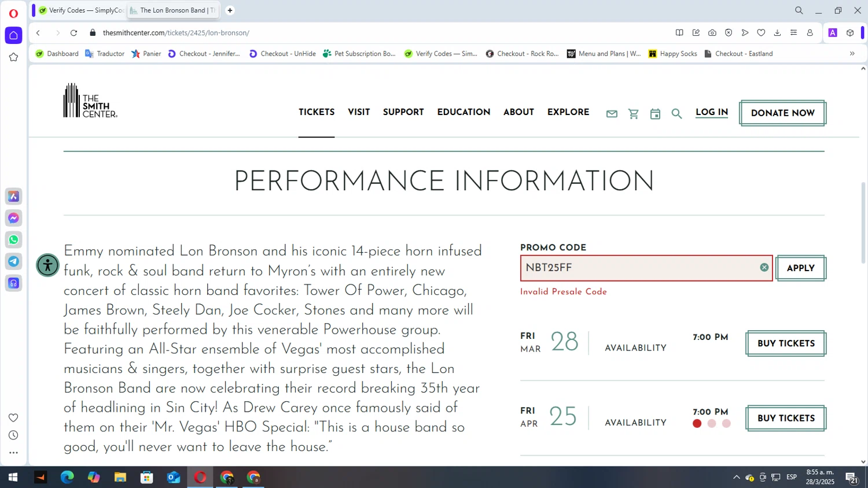Buy tickets for Fri Mar 28
This screenshot has width=868, height=488.
coord(786,343)
